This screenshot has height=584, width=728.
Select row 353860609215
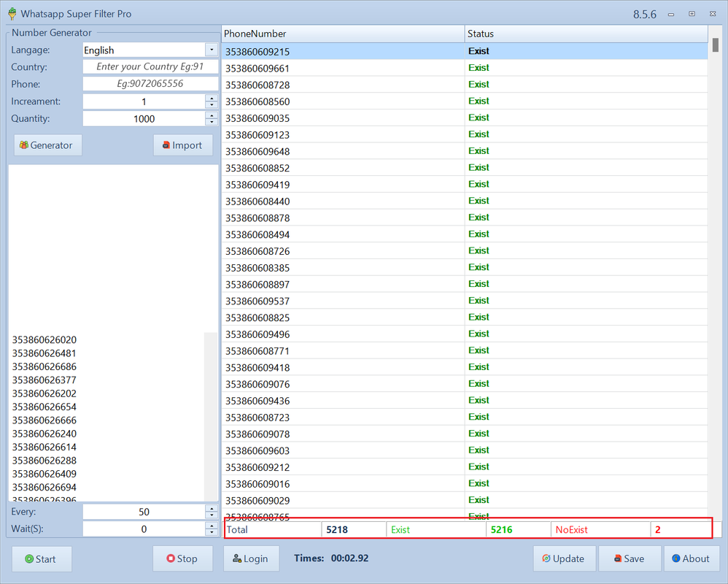pyautogui.click(x=465, y=51)
